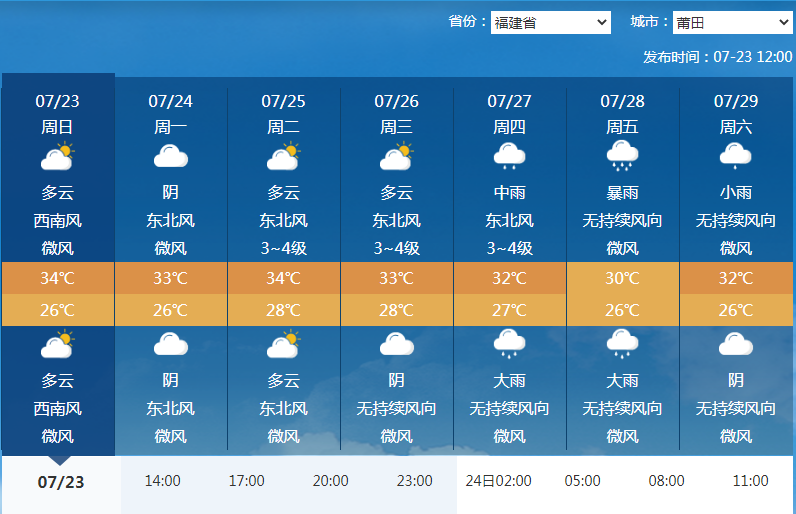Click the 28℃ low temperature for 07/25
796x514 pixels.
pyautogui.click(x=283, y=310)
